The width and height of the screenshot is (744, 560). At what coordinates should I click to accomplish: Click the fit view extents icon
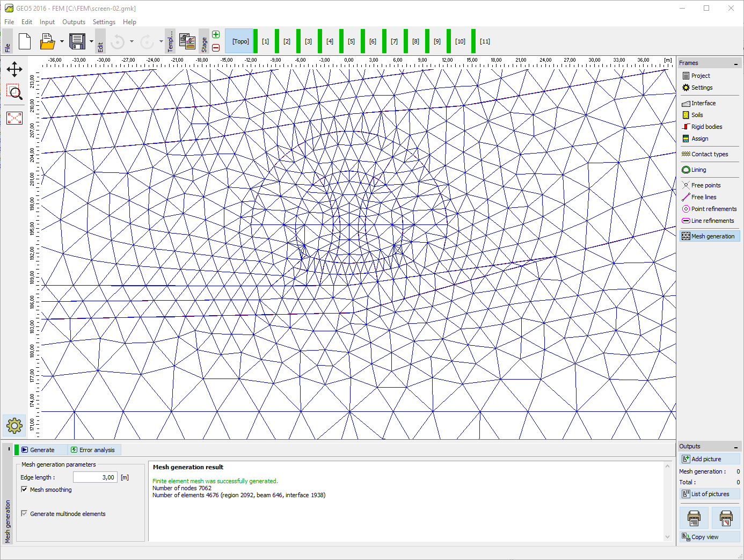[x=14, y=118]
